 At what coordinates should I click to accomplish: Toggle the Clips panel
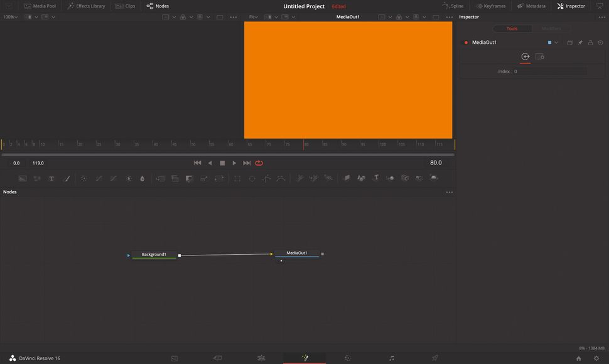(x=124, y=6)
